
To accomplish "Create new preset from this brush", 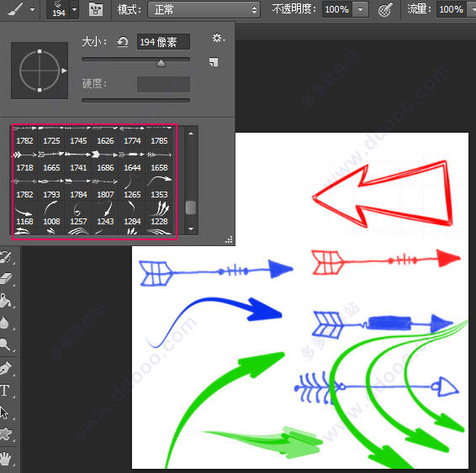I will point(214,62).
